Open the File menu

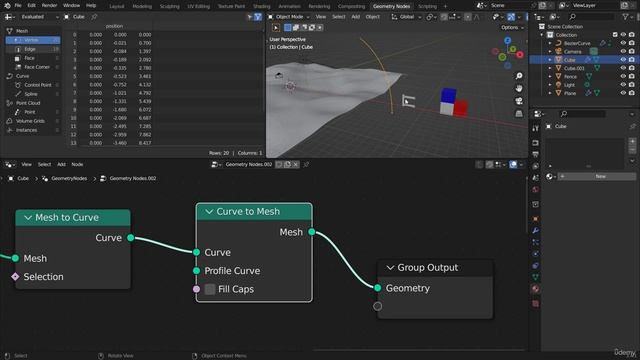(x=18, y=5)
